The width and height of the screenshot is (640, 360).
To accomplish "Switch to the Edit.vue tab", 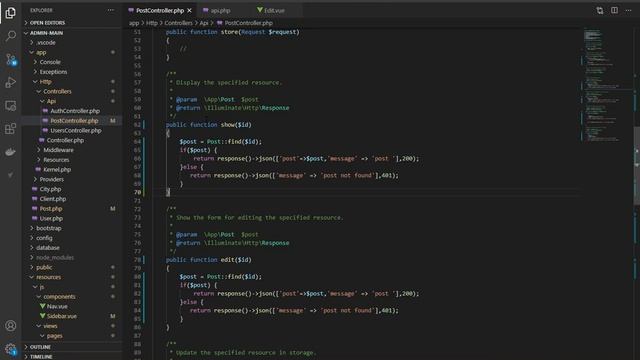I will coord(274,11).
